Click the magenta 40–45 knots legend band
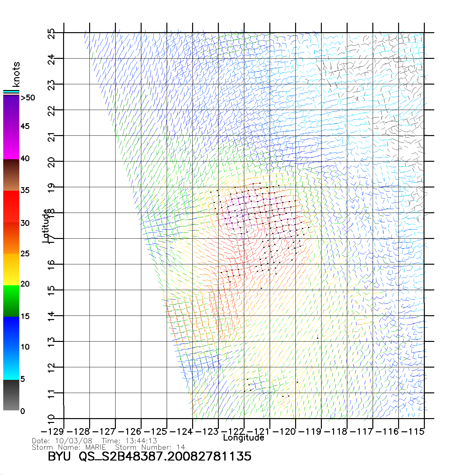This screenshot has width=457, height=476. pyautogui.click(x=11, y=143)
